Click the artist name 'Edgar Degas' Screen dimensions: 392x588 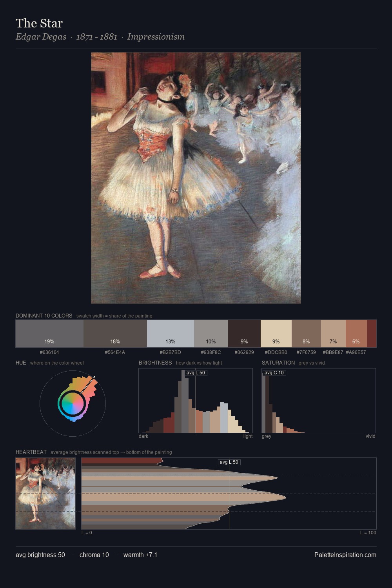(x=41, y=37)
